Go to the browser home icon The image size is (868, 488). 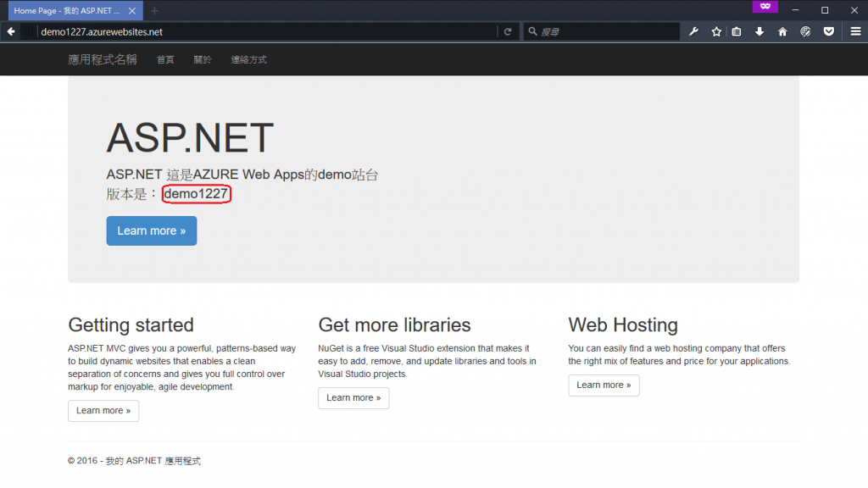click(x=782, y=31)
